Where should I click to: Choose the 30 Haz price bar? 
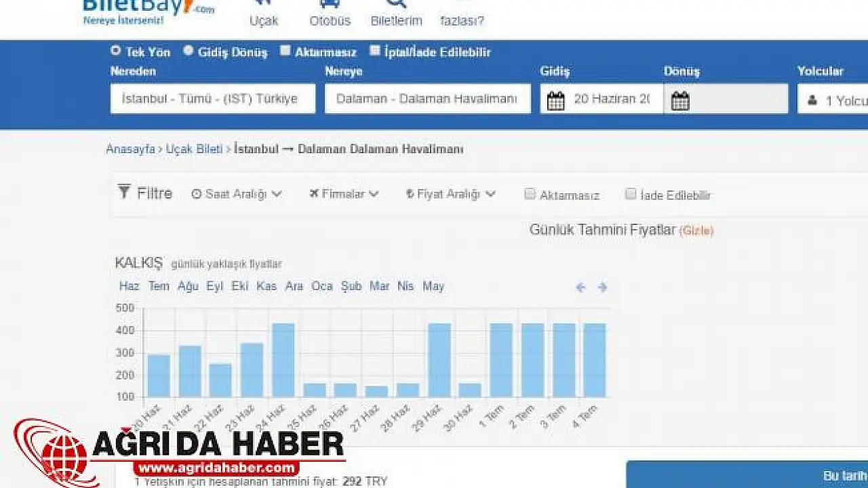click(x=470, y=390)
